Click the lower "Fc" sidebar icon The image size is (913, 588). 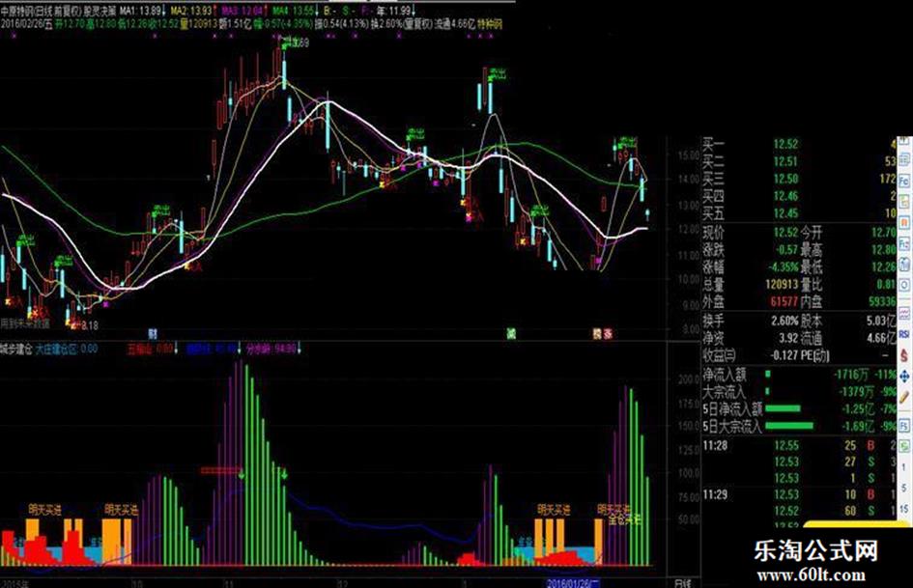point(904,243)
